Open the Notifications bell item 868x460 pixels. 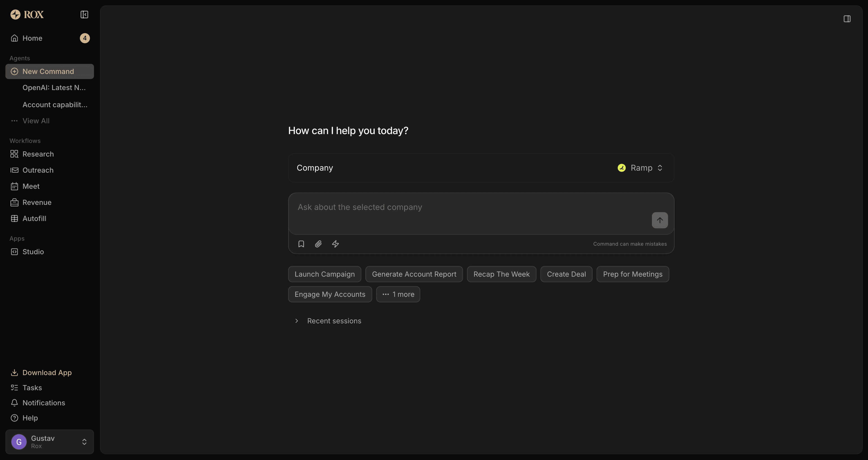point(43,403)
